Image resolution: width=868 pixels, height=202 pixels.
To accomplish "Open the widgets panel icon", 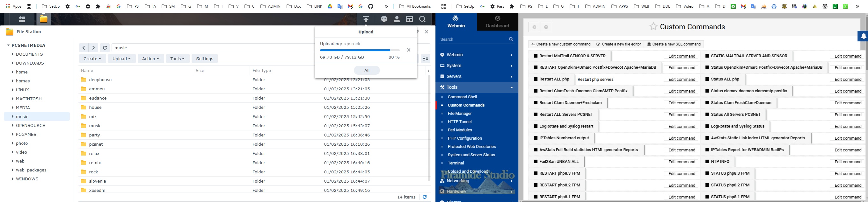I will [x=410, y=19].
